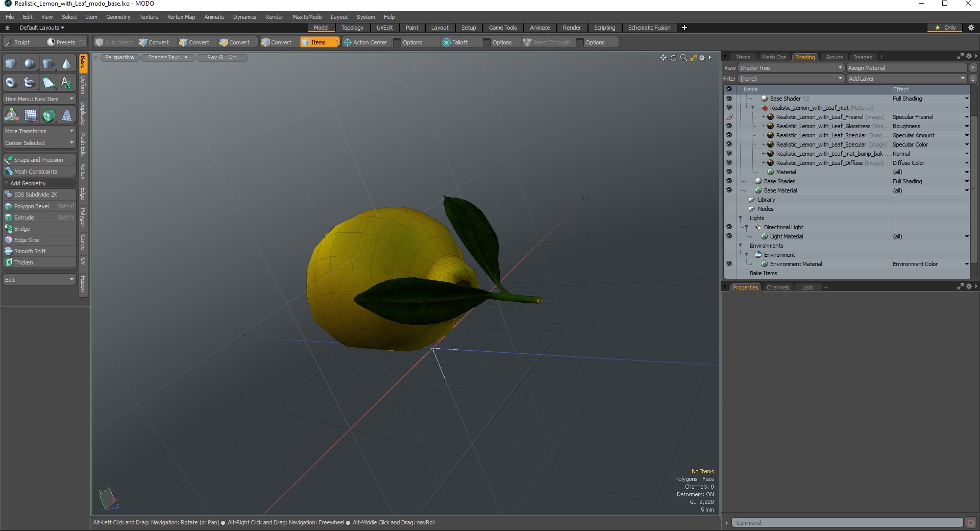Open the Filter (none) dropdown
980x531 pixels.
[791, 79]
